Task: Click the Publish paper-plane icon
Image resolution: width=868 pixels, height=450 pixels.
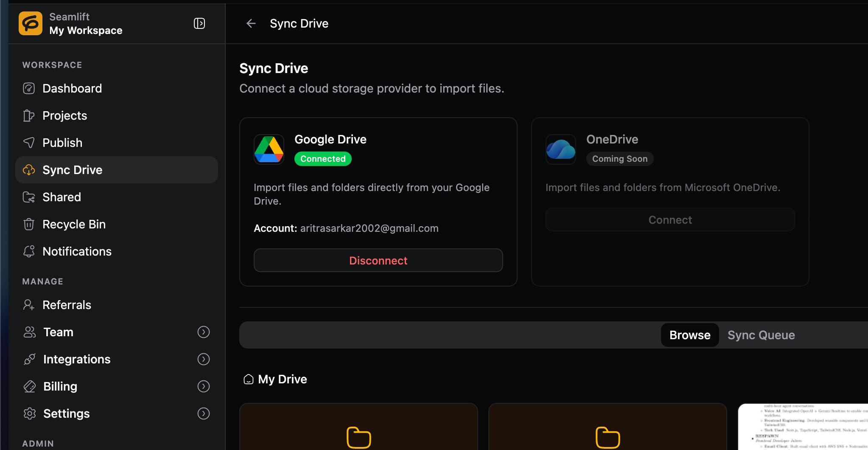Action: pyautogui.click(x=29, y=143)
